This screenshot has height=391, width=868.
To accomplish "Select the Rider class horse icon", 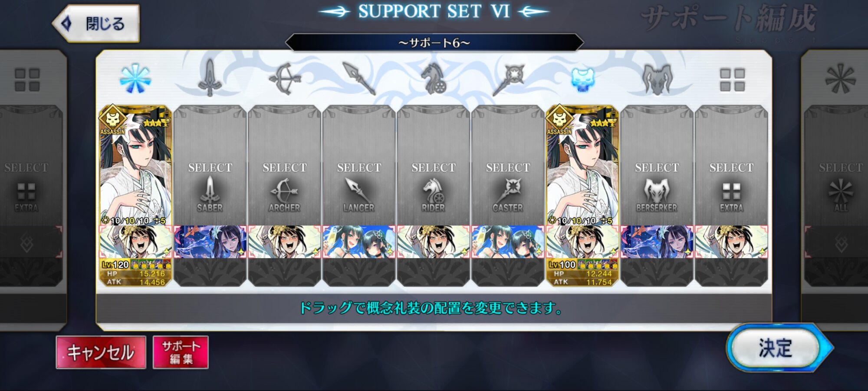I will [x=433, y=79].
